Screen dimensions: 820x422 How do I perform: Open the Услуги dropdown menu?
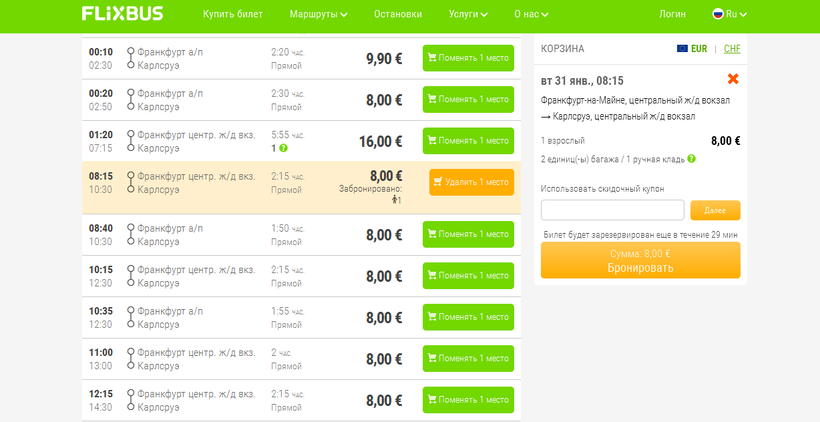[468, 14]
